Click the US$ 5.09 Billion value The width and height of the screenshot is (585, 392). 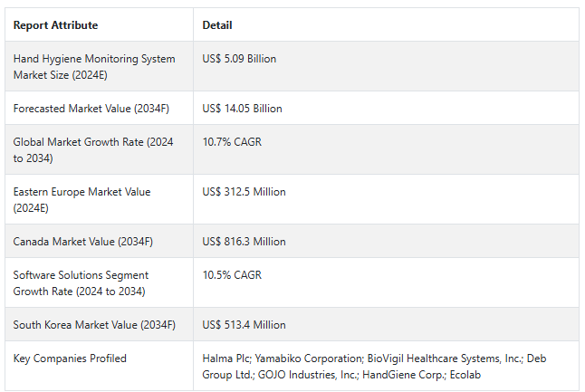(x=239, y=59)
